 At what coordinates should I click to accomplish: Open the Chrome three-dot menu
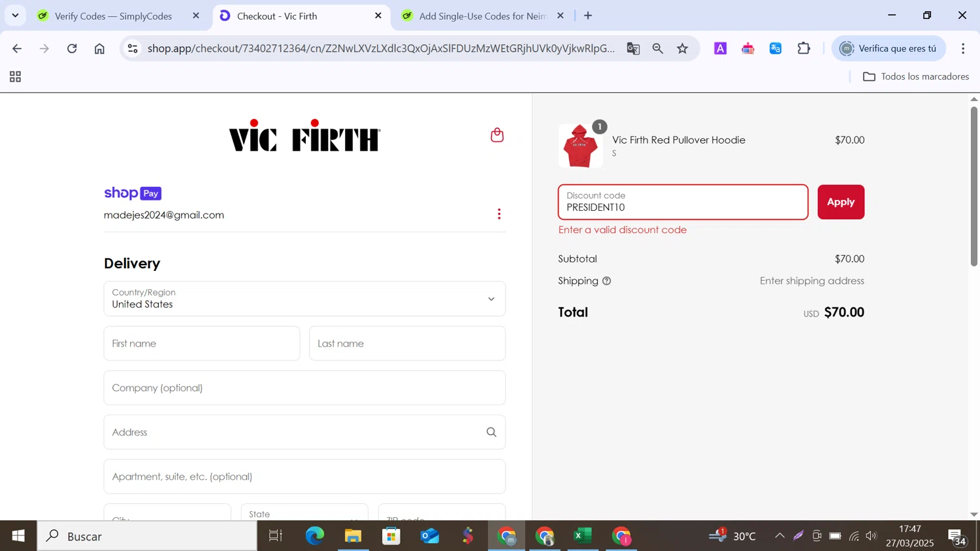963,48
